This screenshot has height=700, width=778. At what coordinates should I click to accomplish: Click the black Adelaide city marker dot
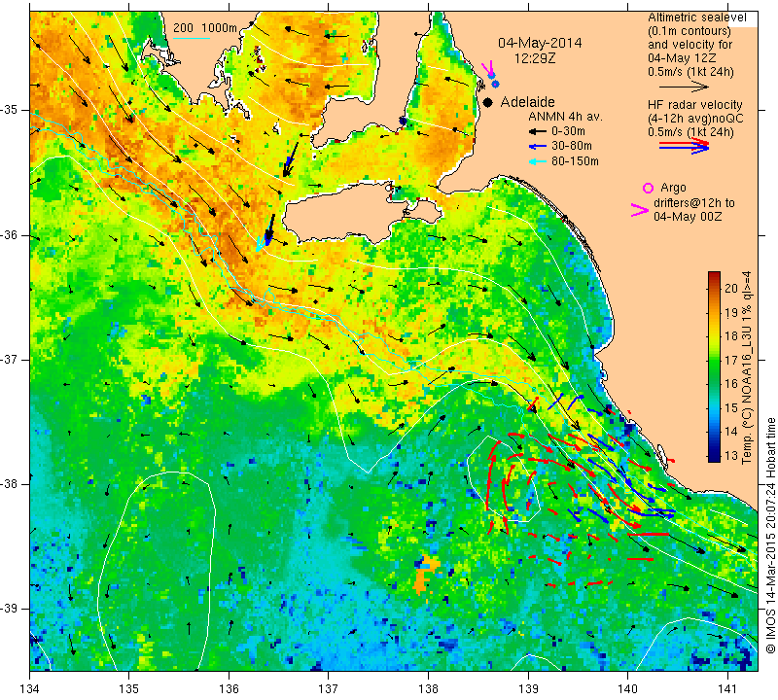488,102
